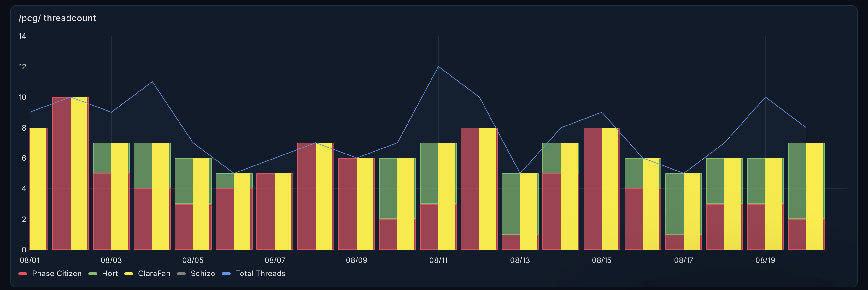Select the 08/05 date on the axis

[x=193, y=260]
